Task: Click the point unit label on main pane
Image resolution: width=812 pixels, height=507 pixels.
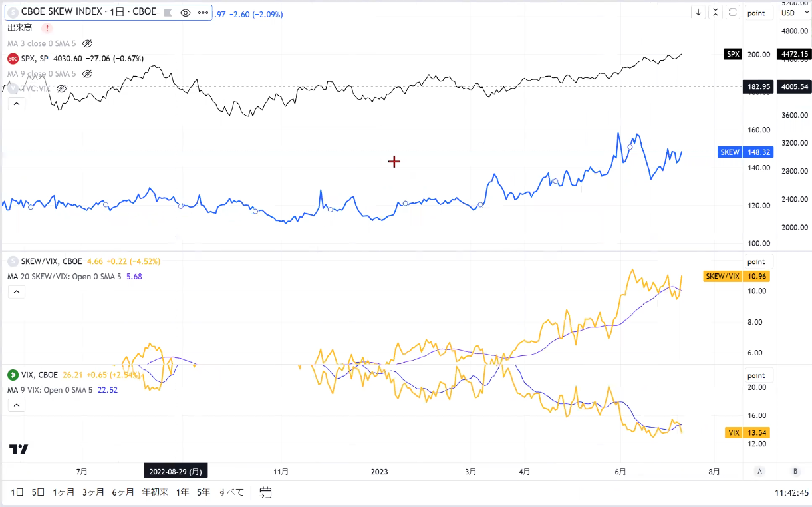Action: 756,13
